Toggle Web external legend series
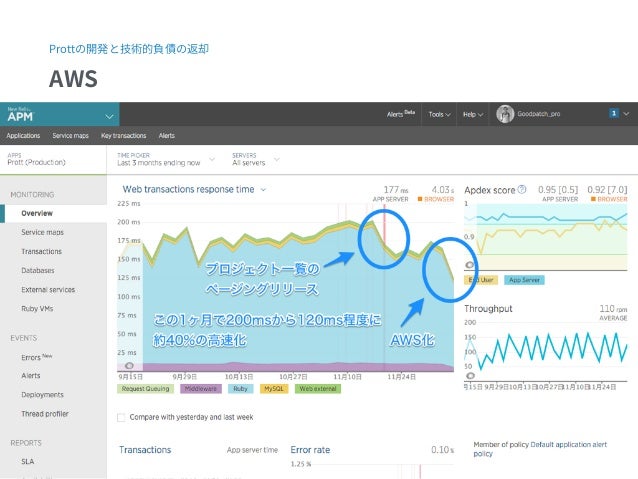Image resolution: width=638 pixels, height=479 pixels. pyautogui.click(x=318, y=389)
